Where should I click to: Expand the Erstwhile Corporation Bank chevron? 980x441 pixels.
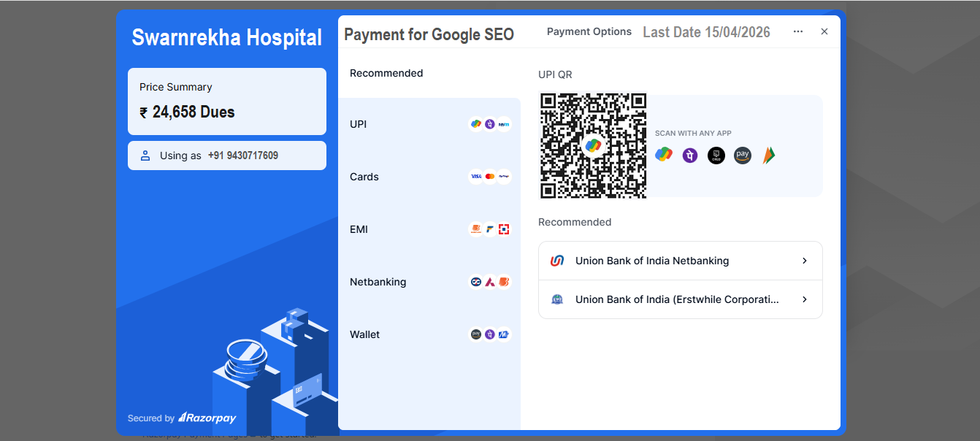tap(805, 299)
